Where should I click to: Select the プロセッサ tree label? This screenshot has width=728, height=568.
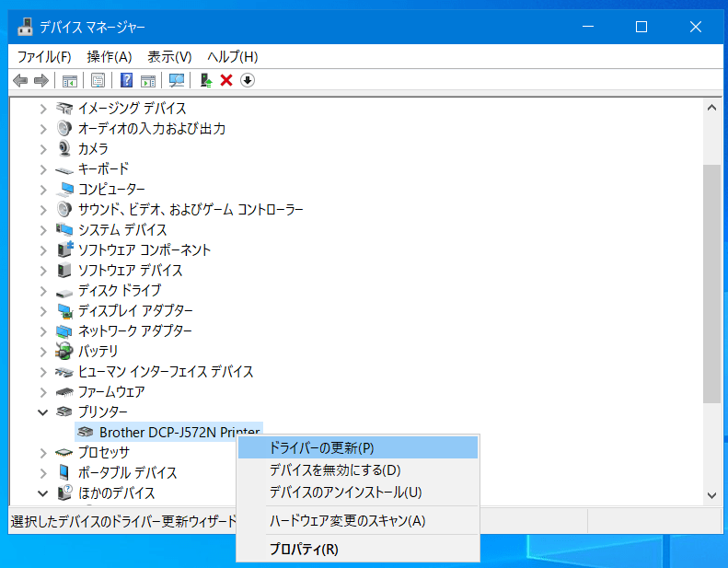point(103,452)
